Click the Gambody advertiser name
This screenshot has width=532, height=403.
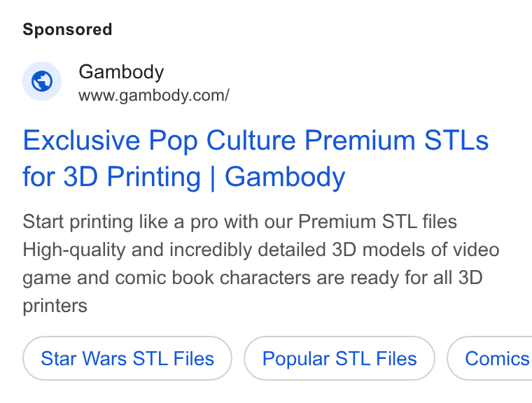[x=121, y=72]
